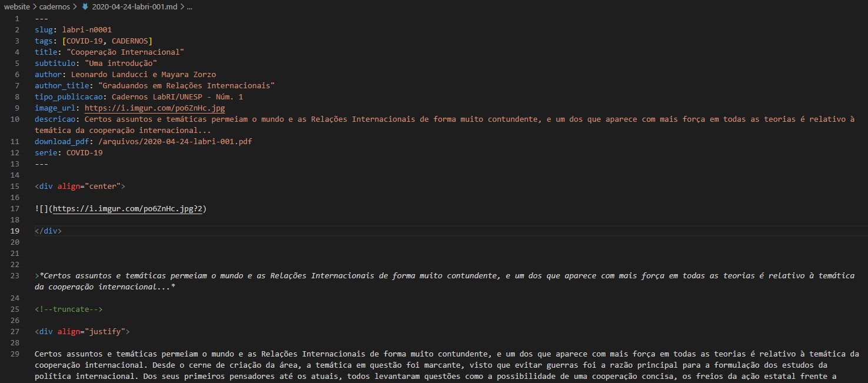Open the image_url imgur link on line 9
The image size is (868, 383).
coord(154,108)
